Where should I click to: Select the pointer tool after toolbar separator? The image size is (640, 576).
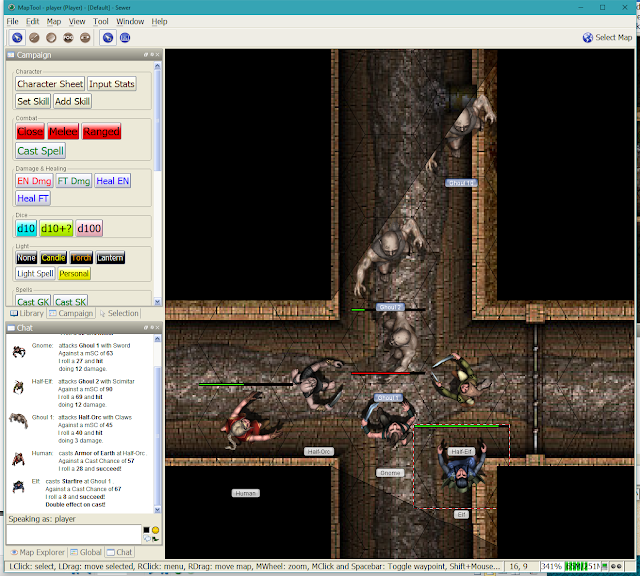coord(108,38)
